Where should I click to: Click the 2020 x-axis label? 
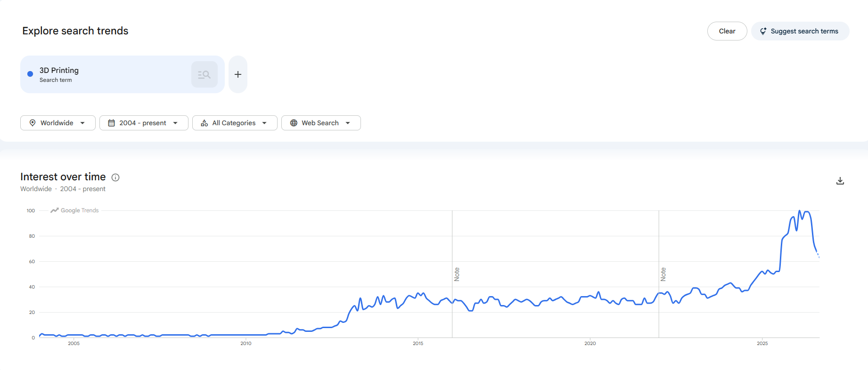590,344
